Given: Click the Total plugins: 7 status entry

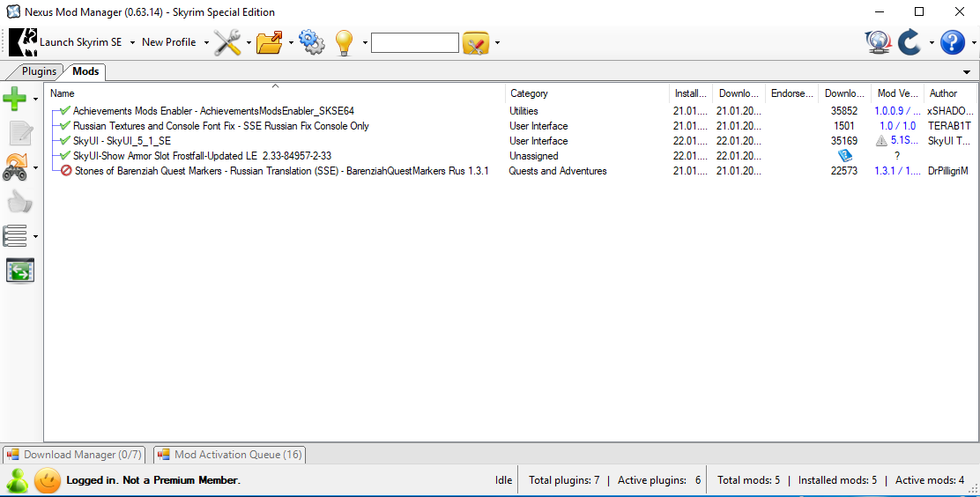Looking at the screenshot, I should [x=564, y=480].
